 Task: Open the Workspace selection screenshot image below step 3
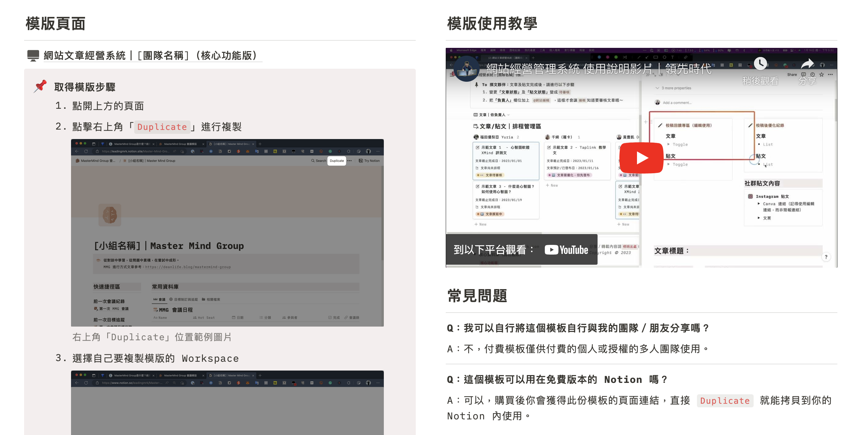[x=227, y=403]
